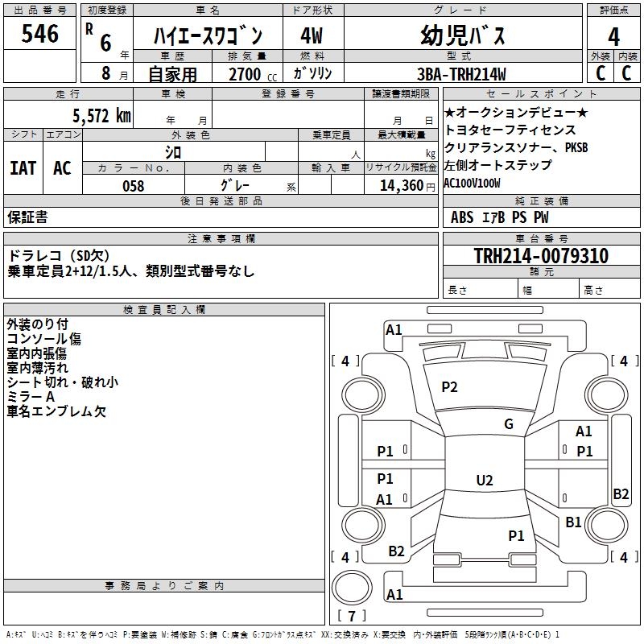This screenshot has width=644, height=644.
Task: Click the P2 mark on the hood
Action: tap(449, 386)
